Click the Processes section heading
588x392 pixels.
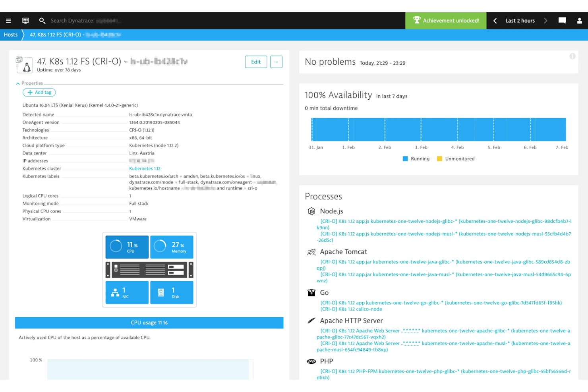pyautogui.click(x=323, y=197)
